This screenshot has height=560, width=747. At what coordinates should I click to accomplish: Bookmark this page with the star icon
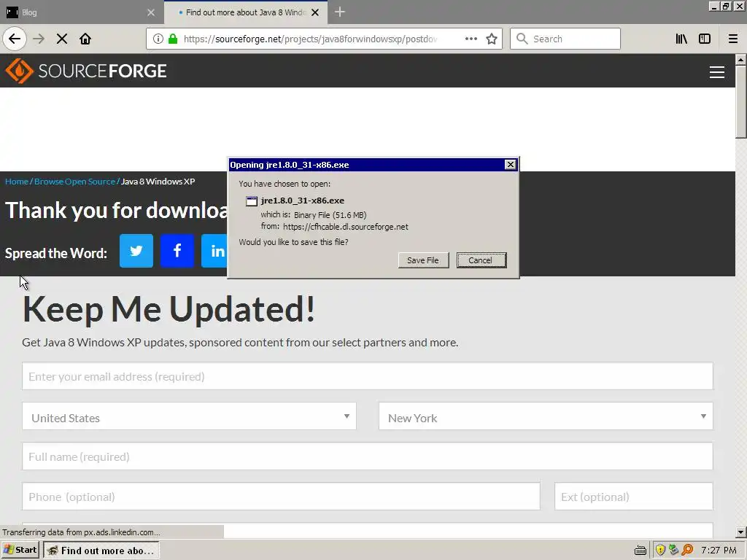coord(492,39)
